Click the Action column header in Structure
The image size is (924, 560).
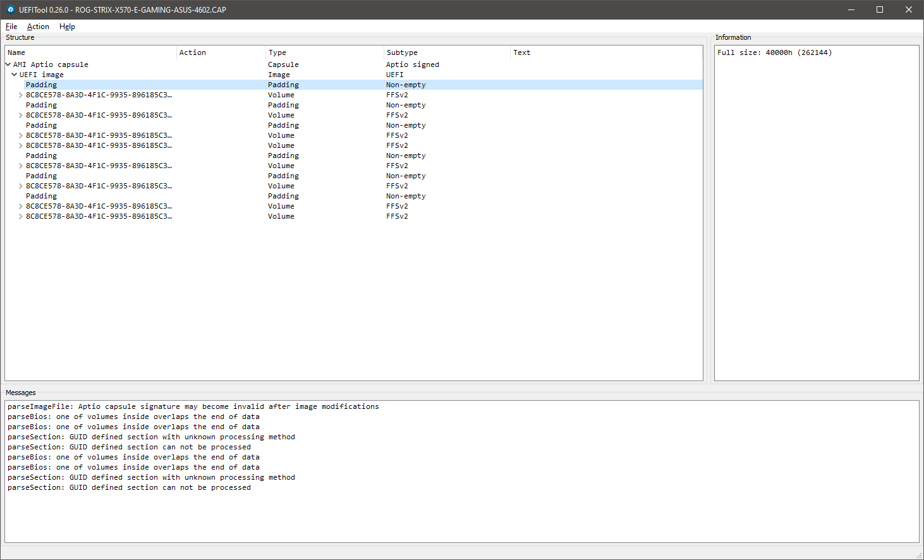pyautogui.click(x=221, y=52)
